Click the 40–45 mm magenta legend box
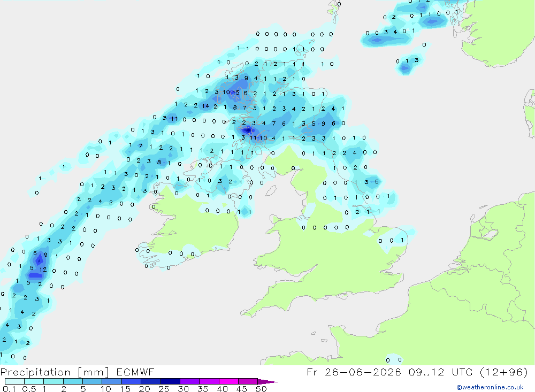 (228, 381)
